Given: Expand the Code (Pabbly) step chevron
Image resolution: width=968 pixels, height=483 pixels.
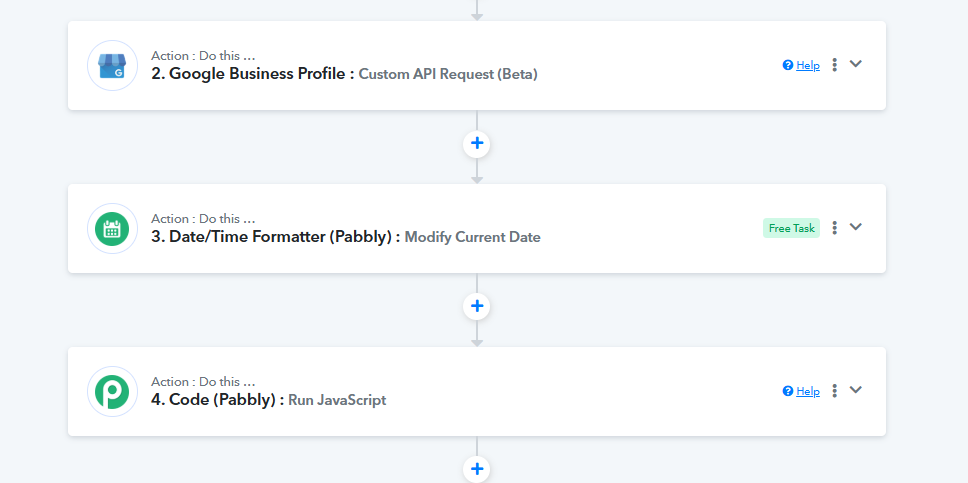Looking at the screenshot, I should click(856, 390).
